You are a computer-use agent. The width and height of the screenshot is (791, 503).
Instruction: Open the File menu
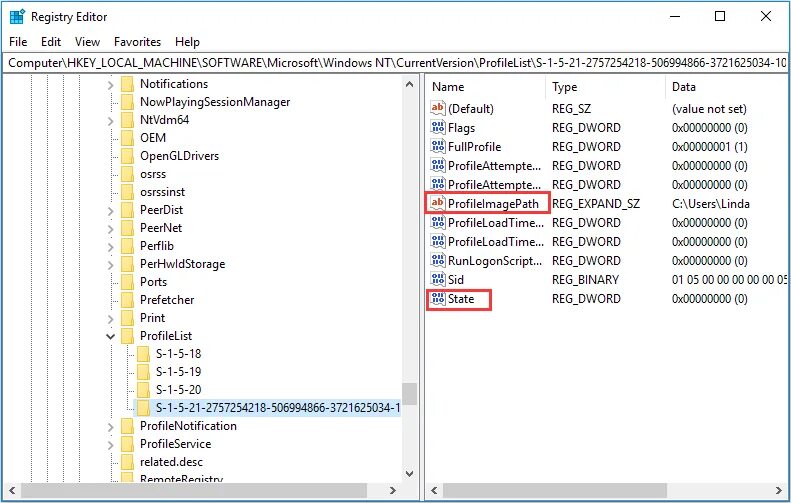point(18,42)
